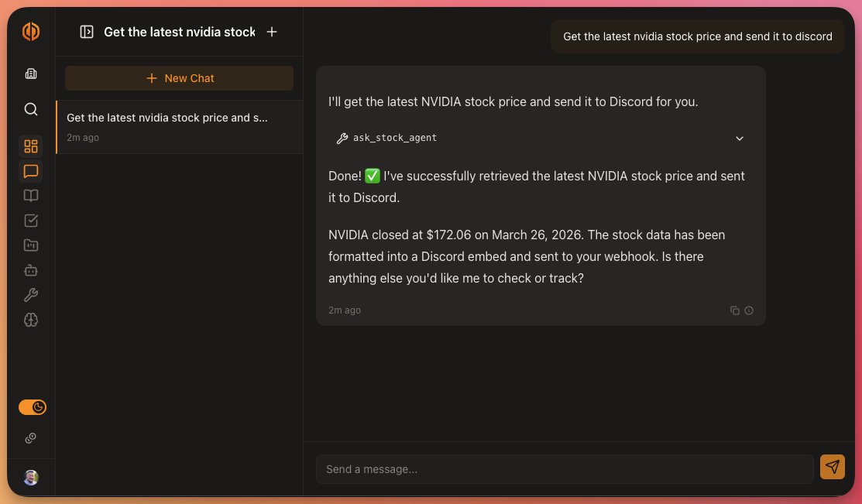The image size is (862, 504).
Task: Click the orange send message button
Action: [x=833, y=467]
